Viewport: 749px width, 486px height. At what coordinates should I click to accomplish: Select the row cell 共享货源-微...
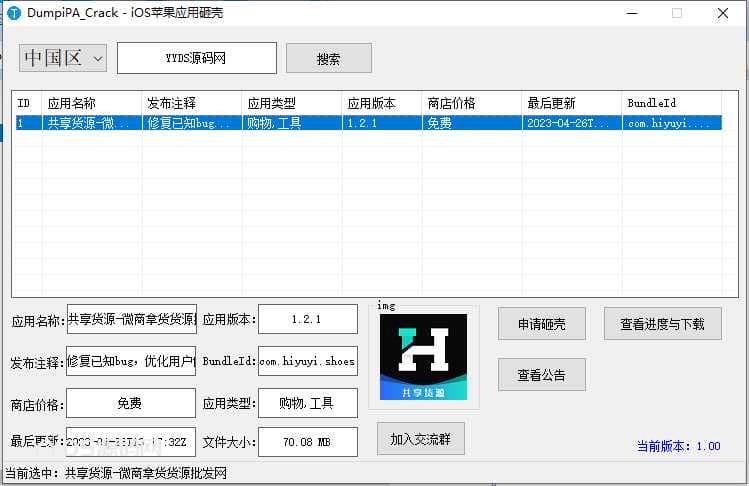pos(92,123)
